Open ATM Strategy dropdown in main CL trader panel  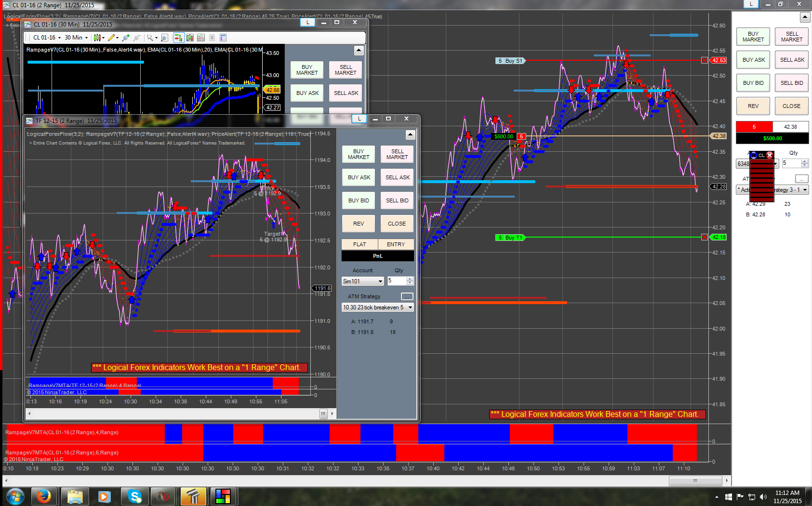click(x=772, y=190)
